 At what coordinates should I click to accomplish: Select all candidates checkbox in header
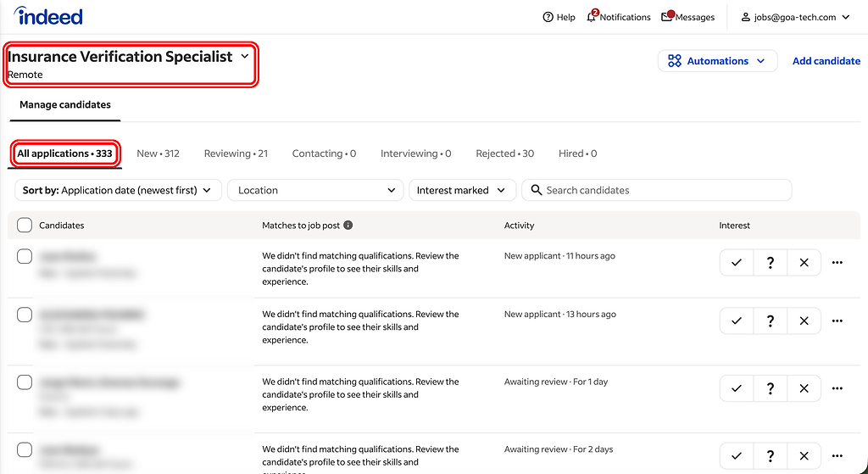pyautogui.click(x=25, y=225)
